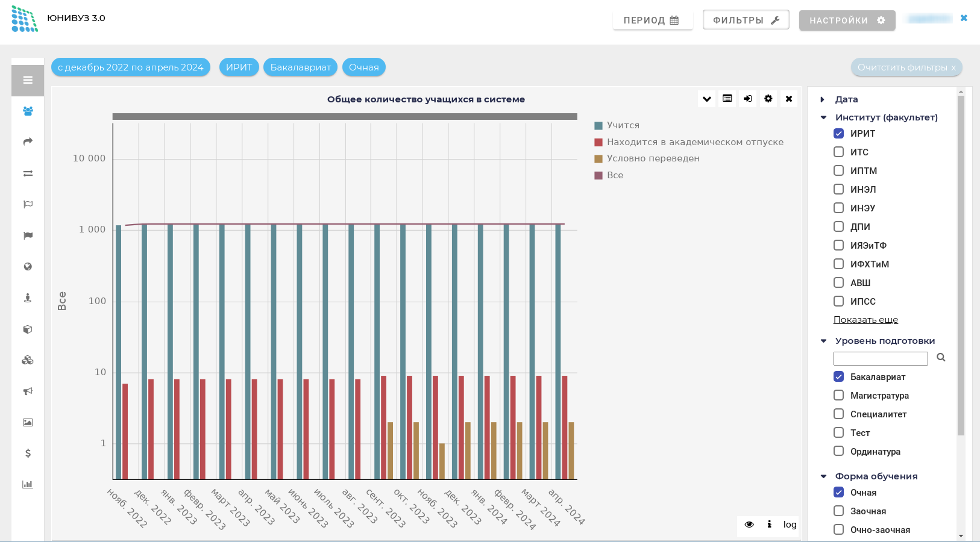Uncheck the Очная form checkbox

[838, 493]
